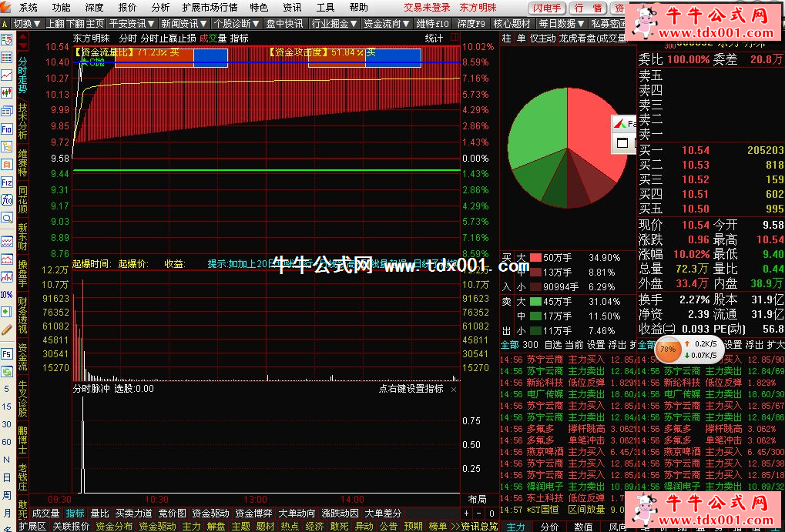The width and height of the screenshot is (785, 532).
Task: Expand the 切换 dropdown in toolbar
Action: pyautogui.click(x=27, y=24)
